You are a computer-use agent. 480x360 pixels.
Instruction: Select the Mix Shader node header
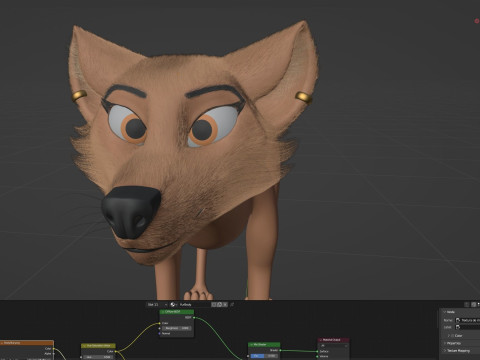pyautogui.click(x=264, y=345)
